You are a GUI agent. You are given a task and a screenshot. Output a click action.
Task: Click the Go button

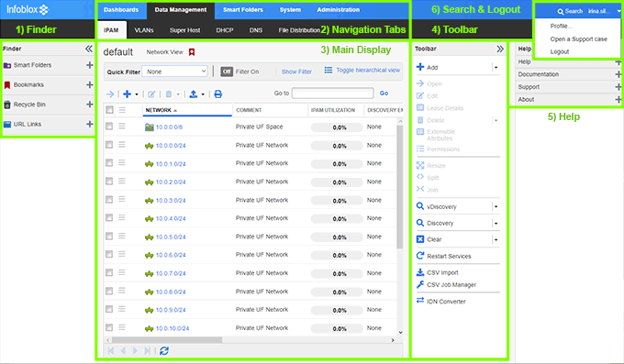(384, 94)
